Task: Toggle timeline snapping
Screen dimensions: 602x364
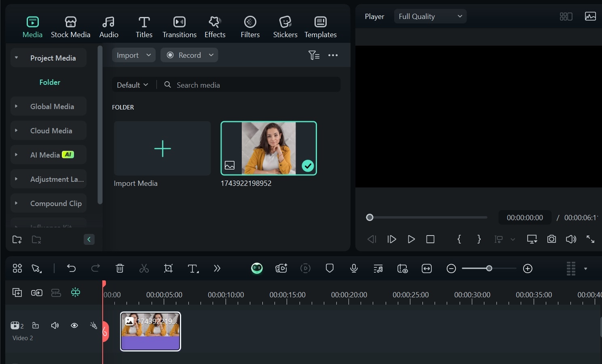Action: pos(75,292)
